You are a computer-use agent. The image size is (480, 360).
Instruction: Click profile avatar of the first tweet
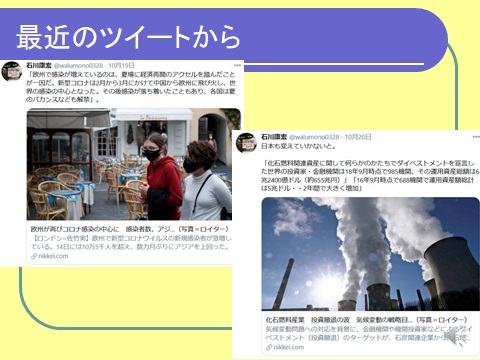(x=12, y=71)
